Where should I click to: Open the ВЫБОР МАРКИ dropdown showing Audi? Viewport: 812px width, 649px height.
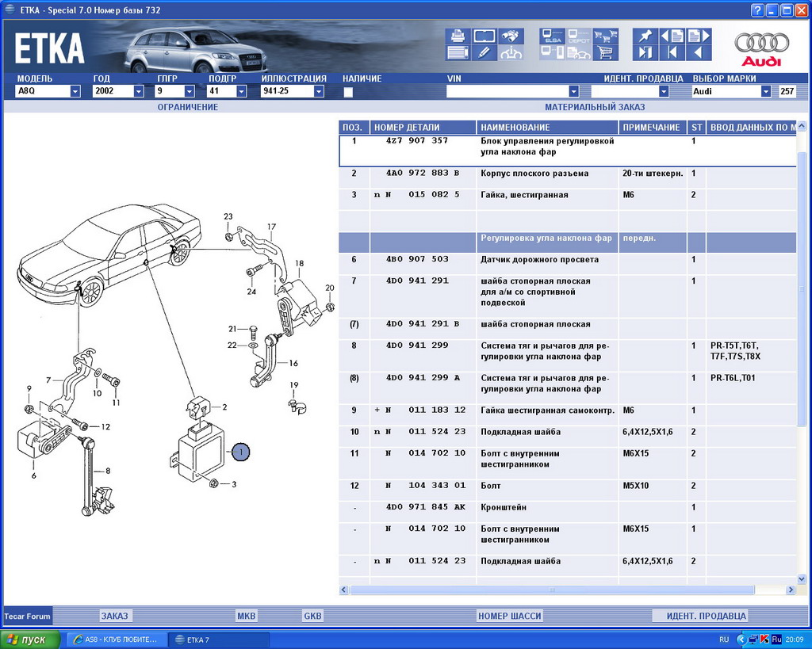(x=765, y=92)
